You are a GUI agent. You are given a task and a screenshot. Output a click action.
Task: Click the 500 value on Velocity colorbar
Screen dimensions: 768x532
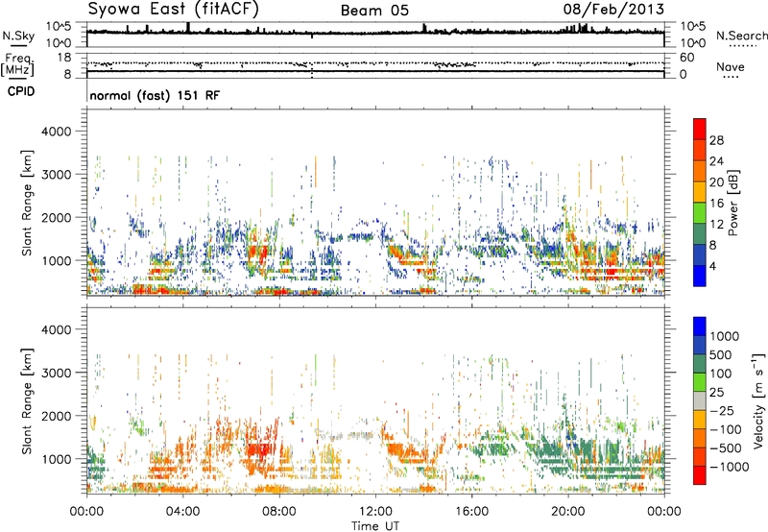tap(721, 355)
